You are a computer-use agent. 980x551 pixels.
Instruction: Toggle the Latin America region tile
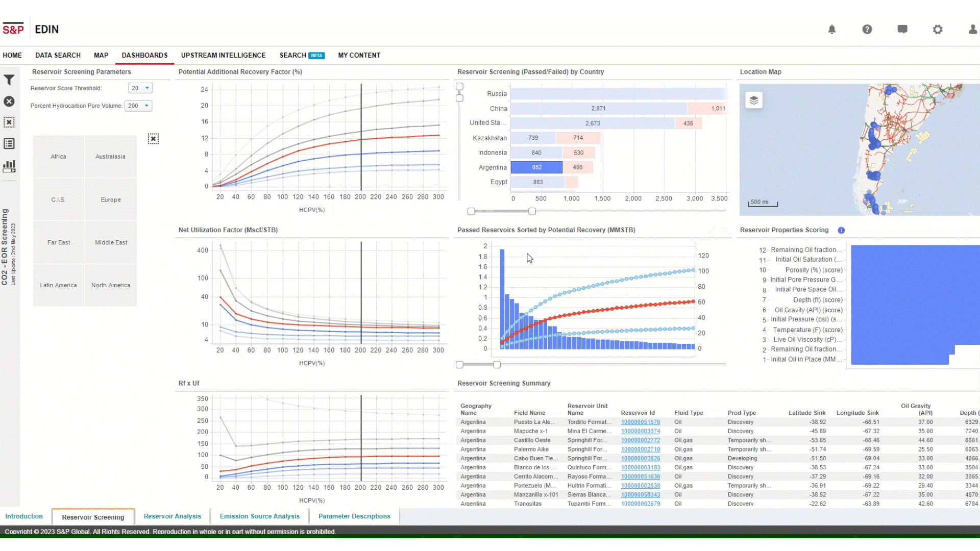(59, 285)
